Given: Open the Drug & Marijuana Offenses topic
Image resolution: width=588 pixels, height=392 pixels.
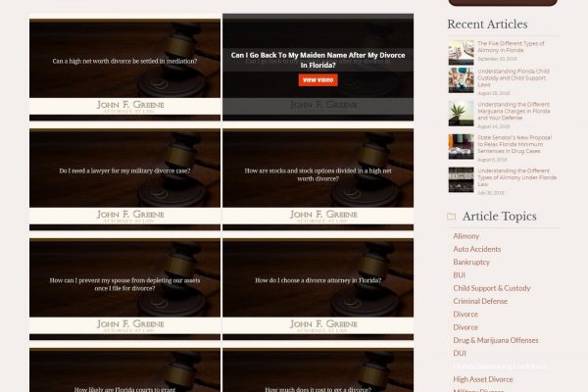Looking at the screenshot, I should click(x=495, y=340).
